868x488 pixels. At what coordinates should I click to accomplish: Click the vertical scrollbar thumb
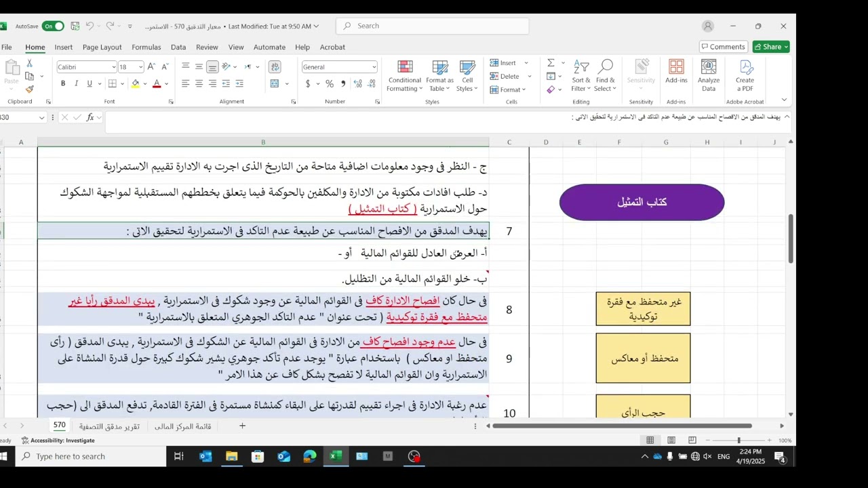[x=791, y=239]
